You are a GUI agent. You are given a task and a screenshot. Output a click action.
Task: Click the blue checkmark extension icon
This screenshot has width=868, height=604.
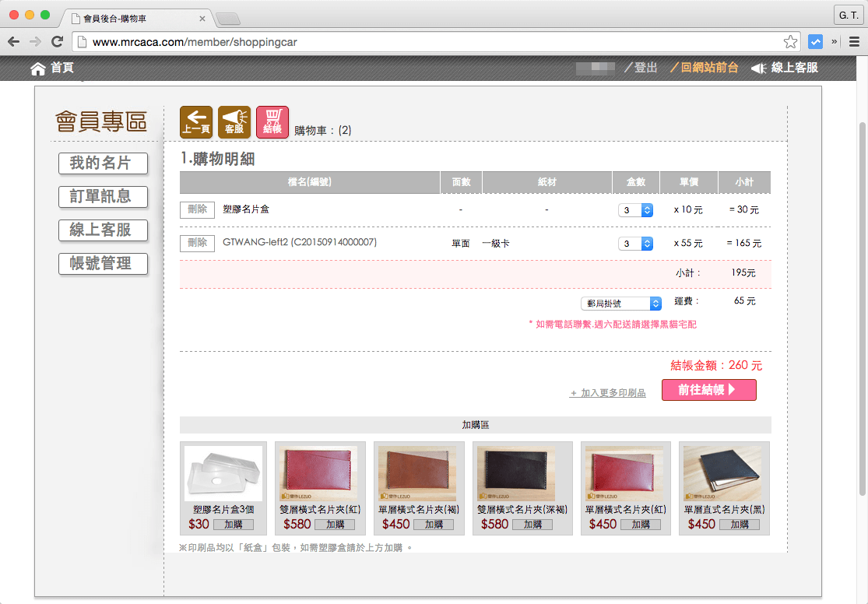coord(814,41)
